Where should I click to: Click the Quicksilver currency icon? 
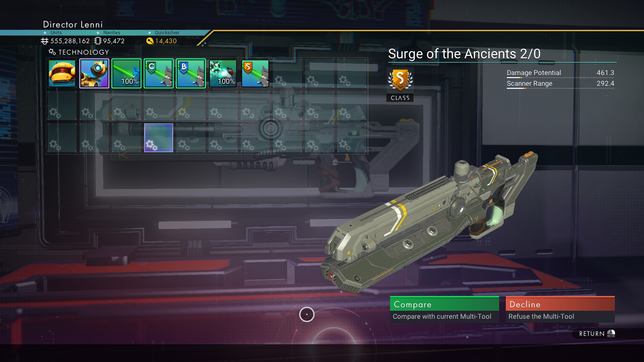pos(150,41)
